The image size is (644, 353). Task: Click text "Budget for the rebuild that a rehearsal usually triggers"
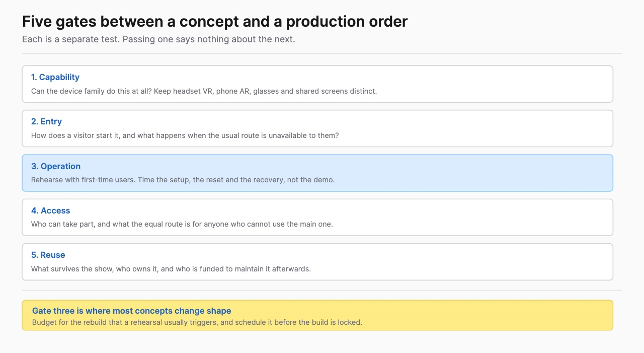[x=125, y=322]
